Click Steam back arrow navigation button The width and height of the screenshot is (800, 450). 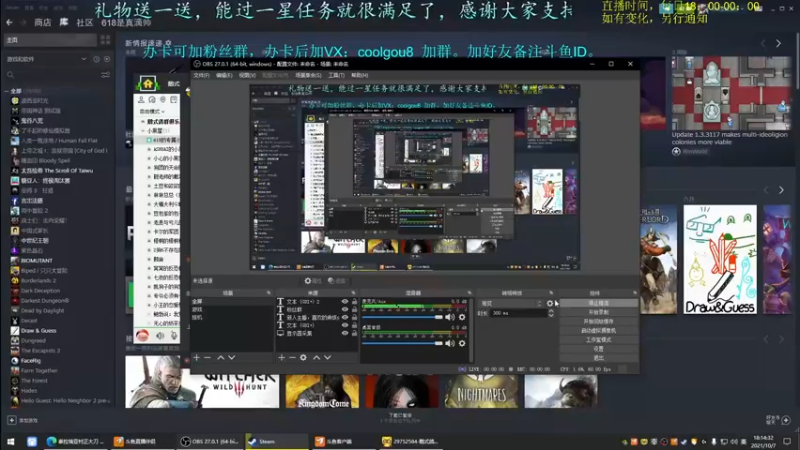[9, 22]
